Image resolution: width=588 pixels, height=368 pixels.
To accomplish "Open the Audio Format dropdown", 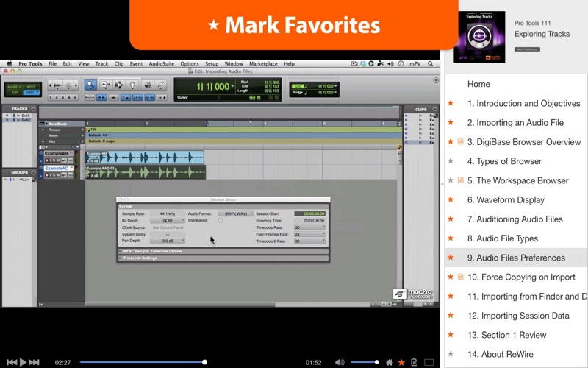I will pos(236,213).
